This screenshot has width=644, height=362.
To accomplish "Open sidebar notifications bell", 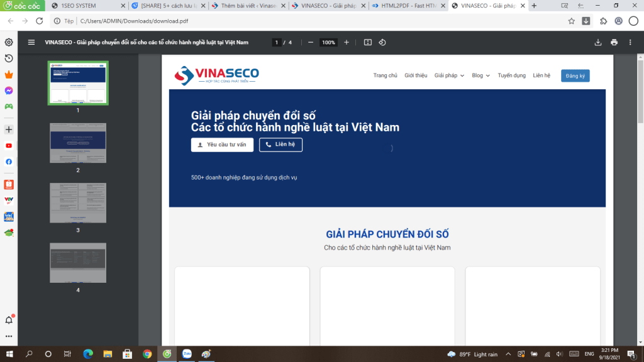I will point(9,320).
